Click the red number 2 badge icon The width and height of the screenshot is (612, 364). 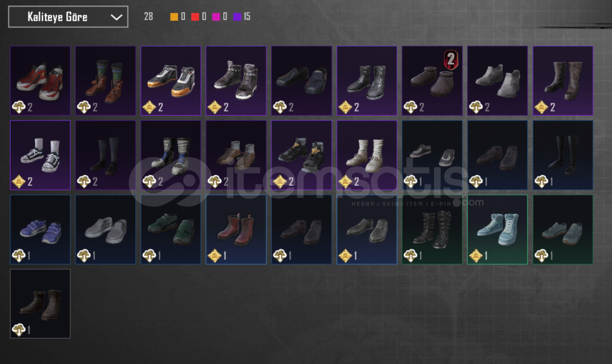(451, 60)
